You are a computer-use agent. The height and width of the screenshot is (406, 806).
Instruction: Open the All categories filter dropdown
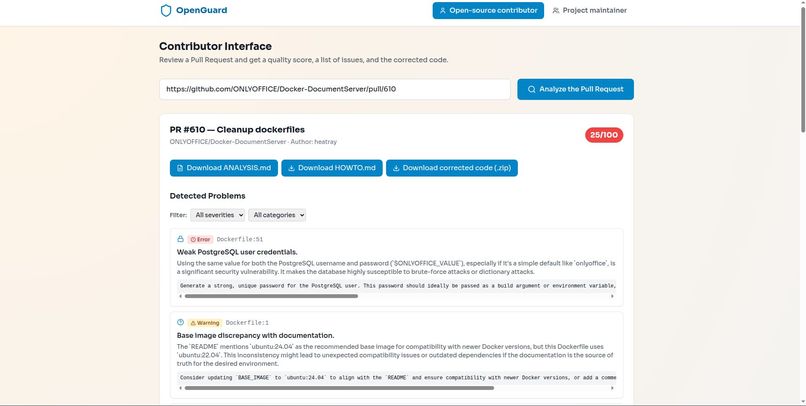(277, 215)
